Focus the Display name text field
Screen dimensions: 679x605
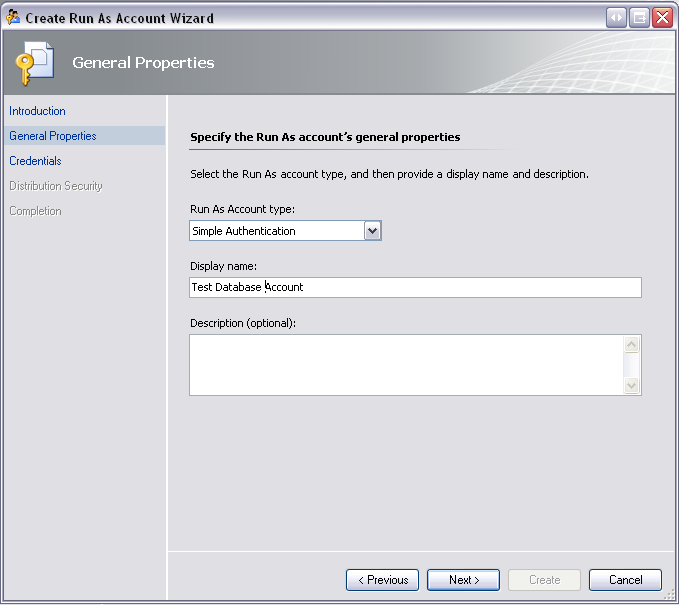[x=415, y=288]
